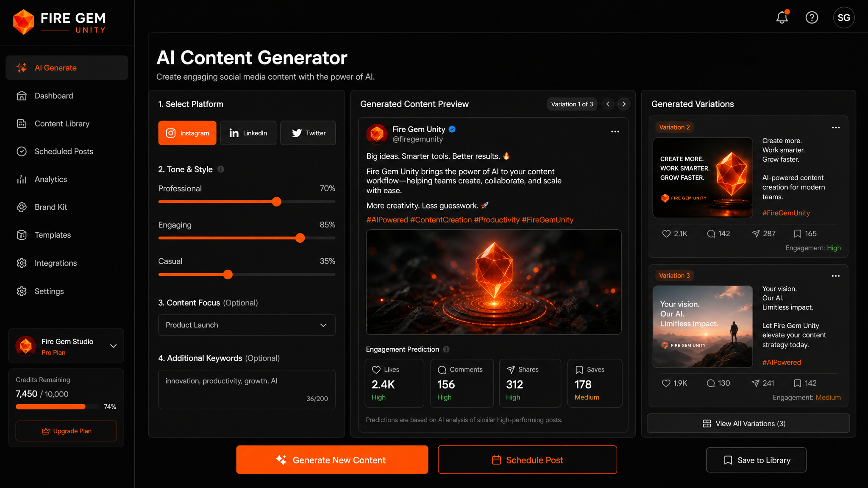Open Analytics in the sidebar
The height and width of the screenshot is (488, 868).
67,179
